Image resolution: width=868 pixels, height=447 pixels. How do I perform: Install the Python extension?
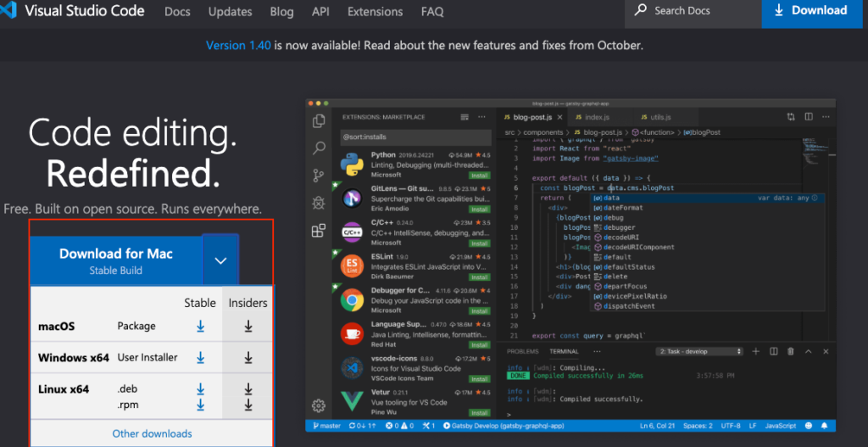(479, 175)
